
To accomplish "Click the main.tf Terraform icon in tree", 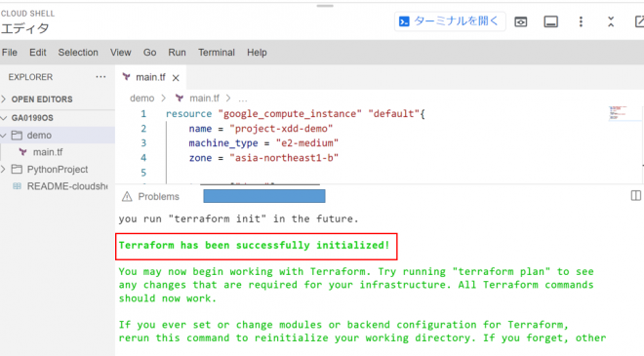I will click(x=23, y=152).
